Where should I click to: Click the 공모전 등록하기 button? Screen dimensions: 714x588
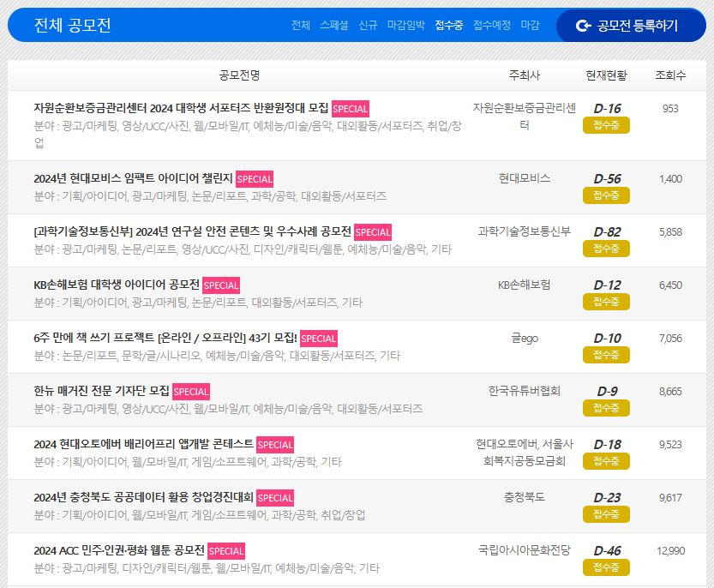(x=631, y=25)
